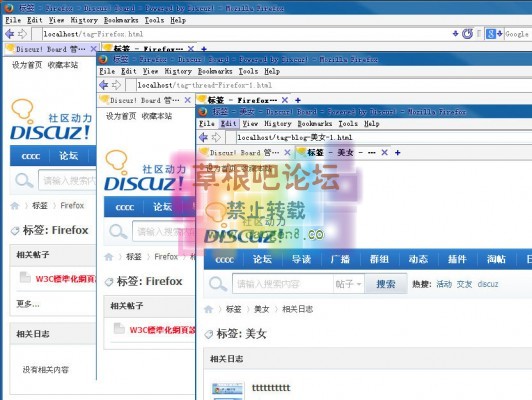Screen dimensions: 532x400
Task: Click the 搜索 search button
Action: pyautogui.click(x=386, y=284)
